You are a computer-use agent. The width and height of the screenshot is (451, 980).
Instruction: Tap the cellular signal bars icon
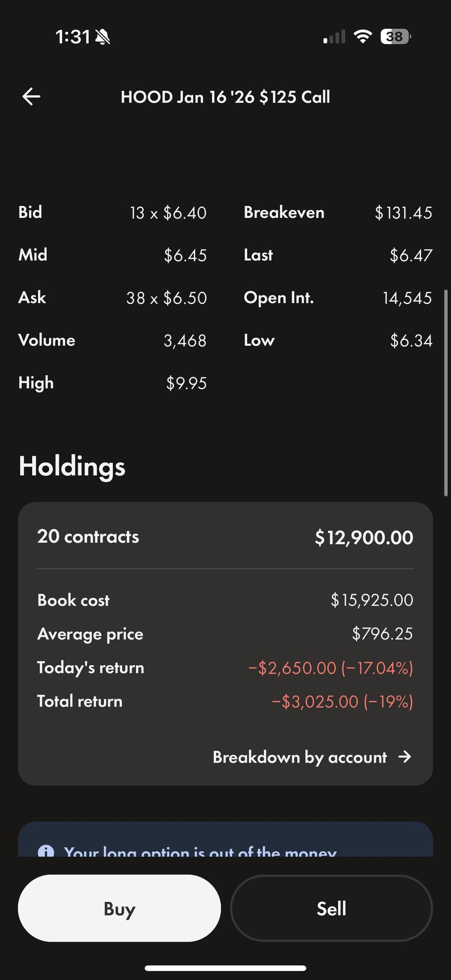pyautogui.click(x=334, y=37)
